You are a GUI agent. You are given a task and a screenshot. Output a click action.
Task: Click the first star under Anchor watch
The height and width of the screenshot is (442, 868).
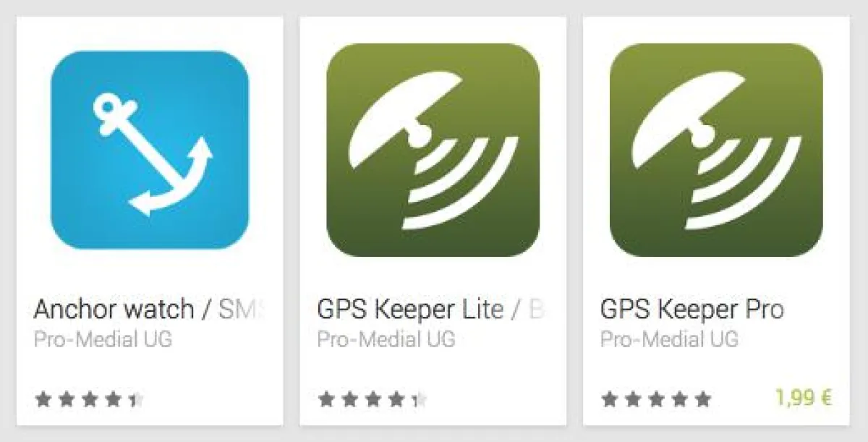[x=43, y=399]
